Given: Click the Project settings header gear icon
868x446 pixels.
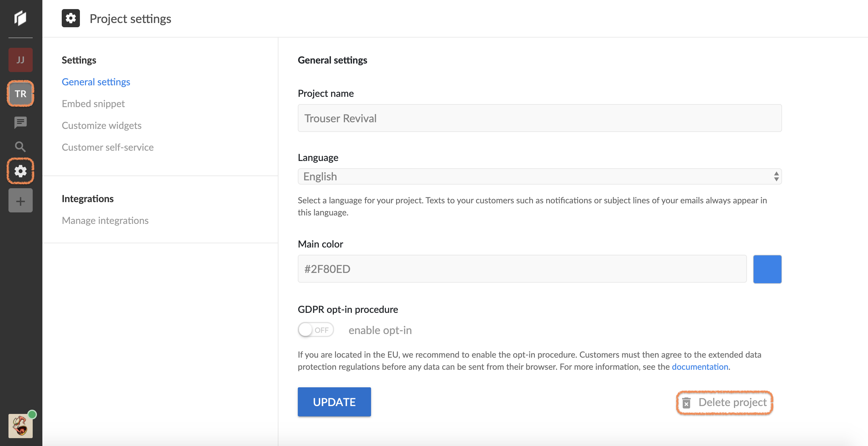Looking at the screenshot, I should [x=71, y=18].
